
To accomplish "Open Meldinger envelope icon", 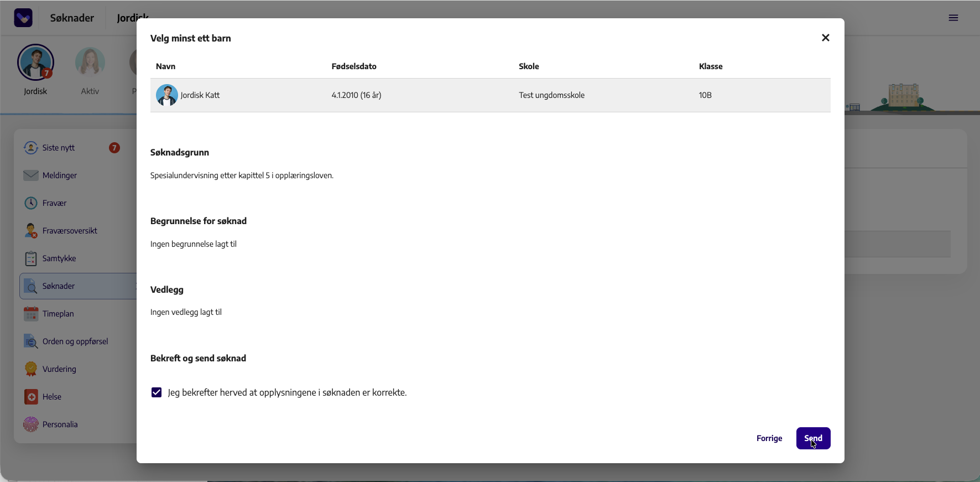I will pos(31,175).
